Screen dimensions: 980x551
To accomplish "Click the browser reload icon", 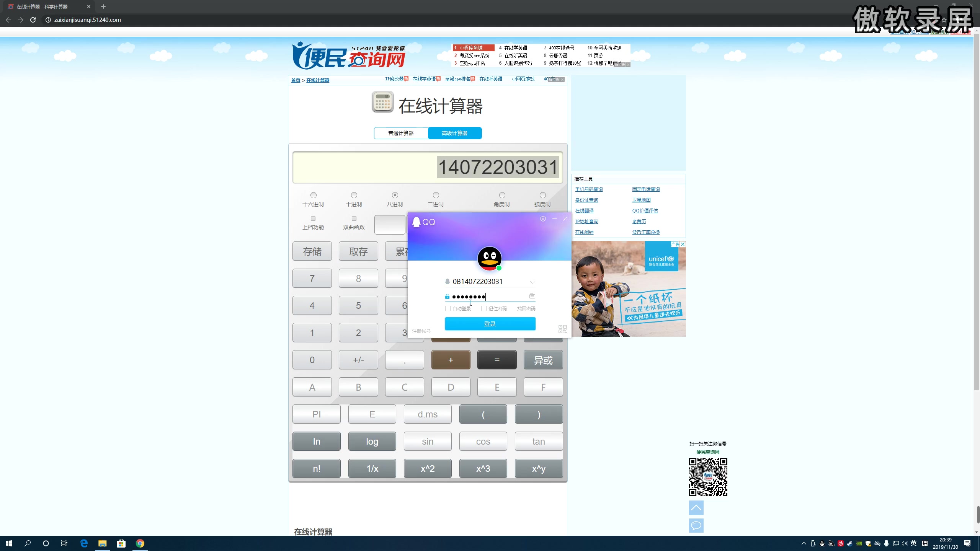I will pos(33,20).
